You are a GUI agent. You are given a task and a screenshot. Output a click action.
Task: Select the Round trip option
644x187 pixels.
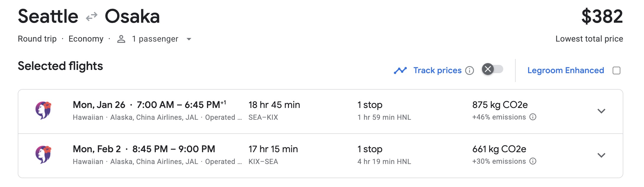coord(37,39)
